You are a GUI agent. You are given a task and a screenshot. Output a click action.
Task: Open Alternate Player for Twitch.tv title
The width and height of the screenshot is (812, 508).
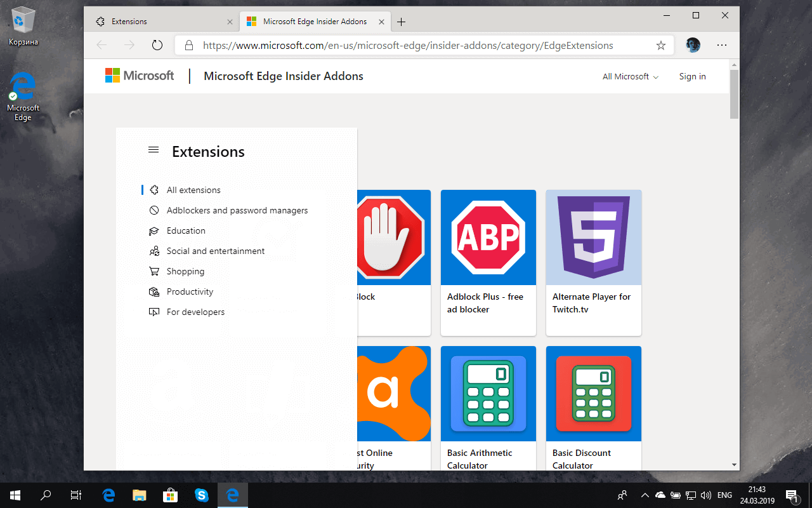(x=592, y=303)
